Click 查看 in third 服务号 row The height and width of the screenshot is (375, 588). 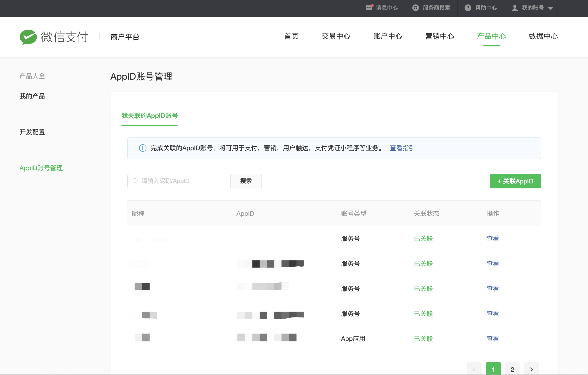point(493,289)
